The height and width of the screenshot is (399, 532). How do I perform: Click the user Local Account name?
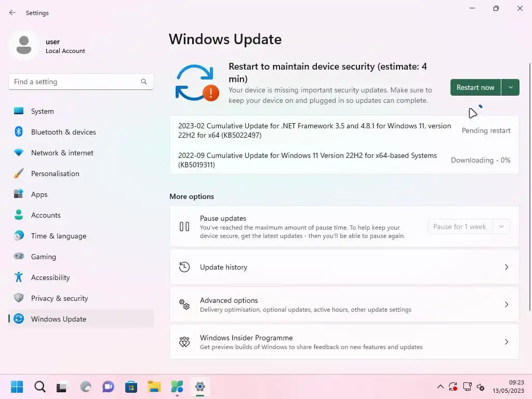(x=65, y=46)
